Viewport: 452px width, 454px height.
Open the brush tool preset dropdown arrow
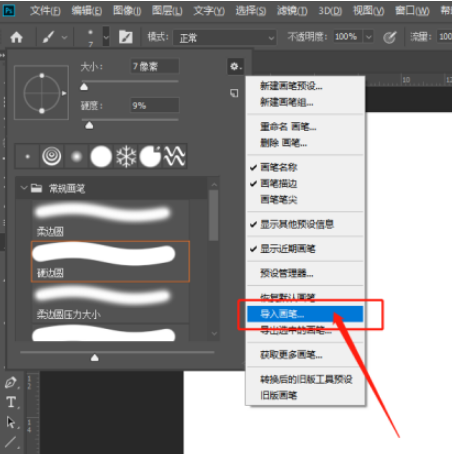(x=64, y=38)
